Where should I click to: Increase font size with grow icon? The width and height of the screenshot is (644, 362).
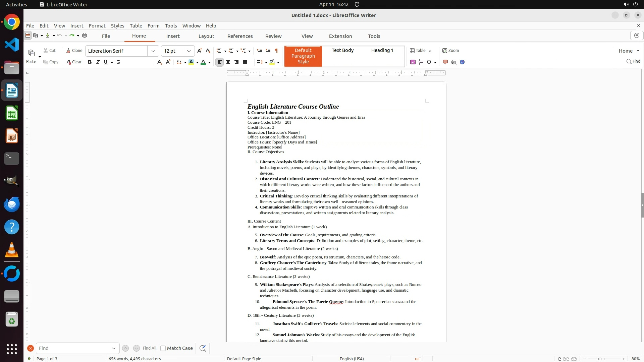click(200, 51)
